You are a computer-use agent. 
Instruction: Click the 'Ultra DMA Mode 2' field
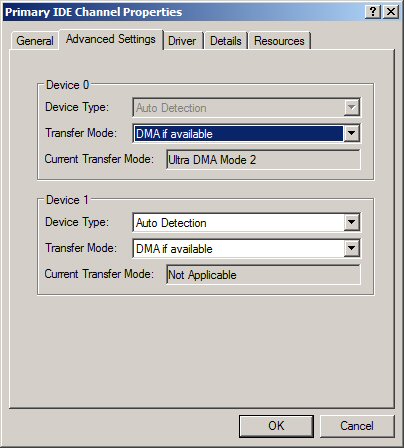263,160
